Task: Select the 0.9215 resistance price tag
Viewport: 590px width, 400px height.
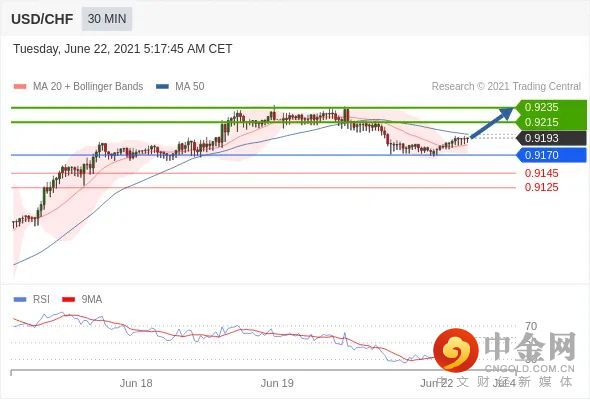Action: 551,122
